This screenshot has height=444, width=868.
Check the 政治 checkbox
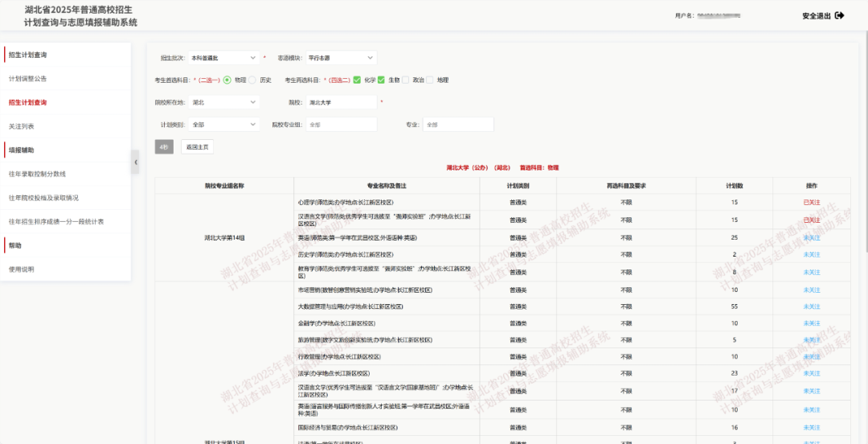coord(405,80)
